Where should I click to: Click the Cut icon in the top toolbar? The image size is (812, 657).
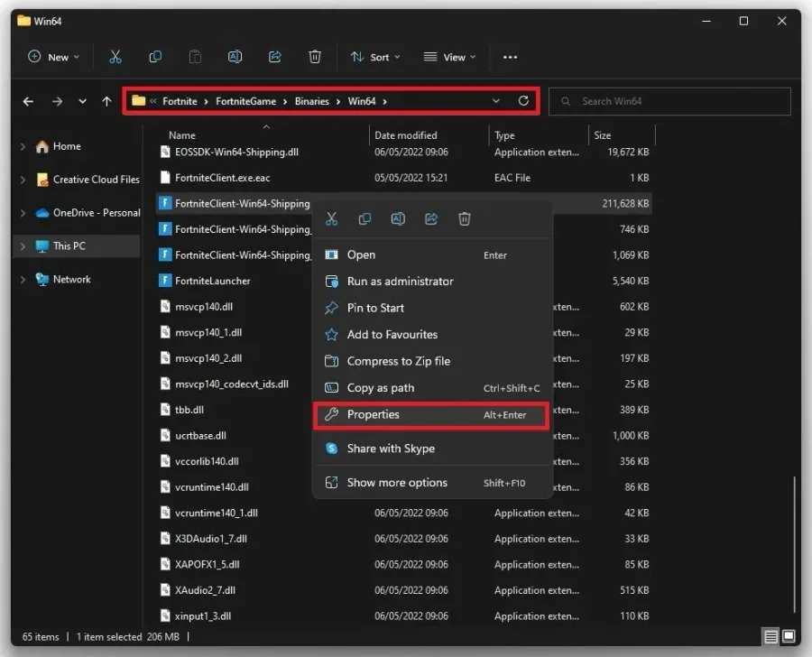click(x=115, y=57)
